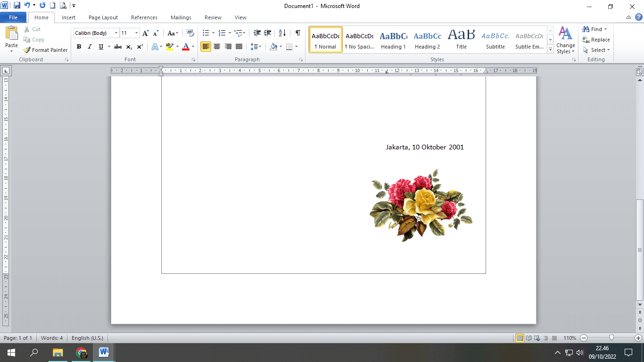Click the Increase Indent icon

click(x=268, y=33)
